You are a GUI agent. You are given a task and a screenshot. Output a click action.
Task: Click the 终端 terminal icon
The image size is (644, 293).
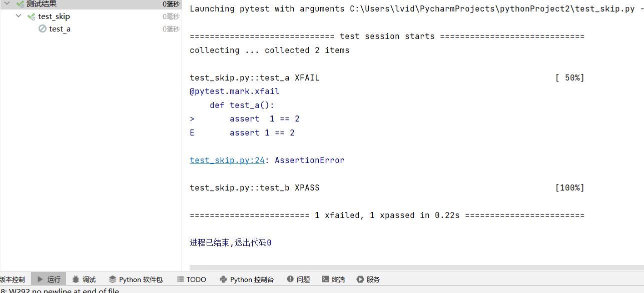(325, 279)
